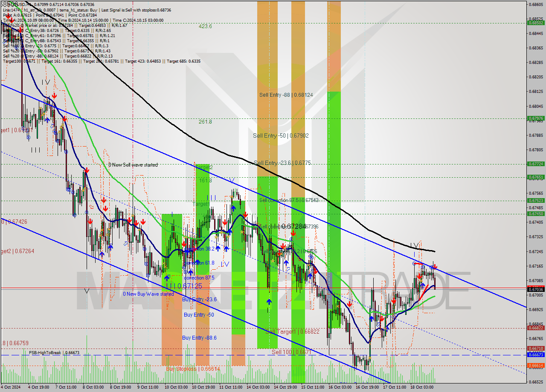Click the red 0.66710 price axis tag

(536, 348)
